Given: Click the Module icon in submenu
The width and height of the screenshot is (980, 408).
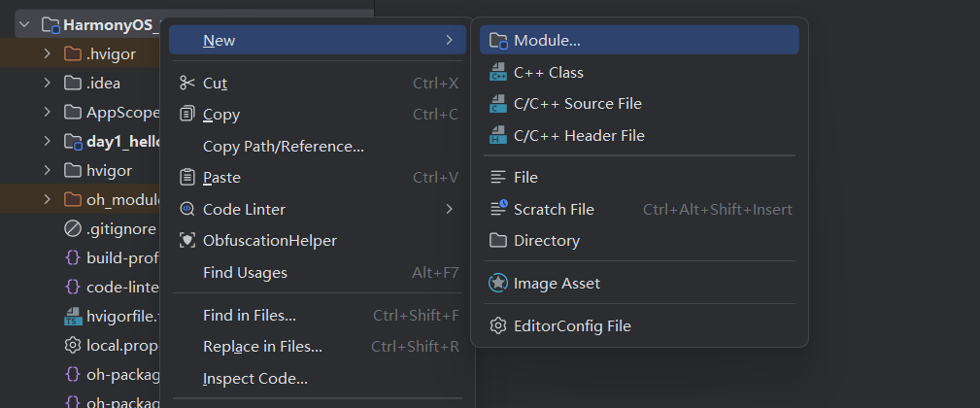Looking at the screenshot, I should (498, 41).
